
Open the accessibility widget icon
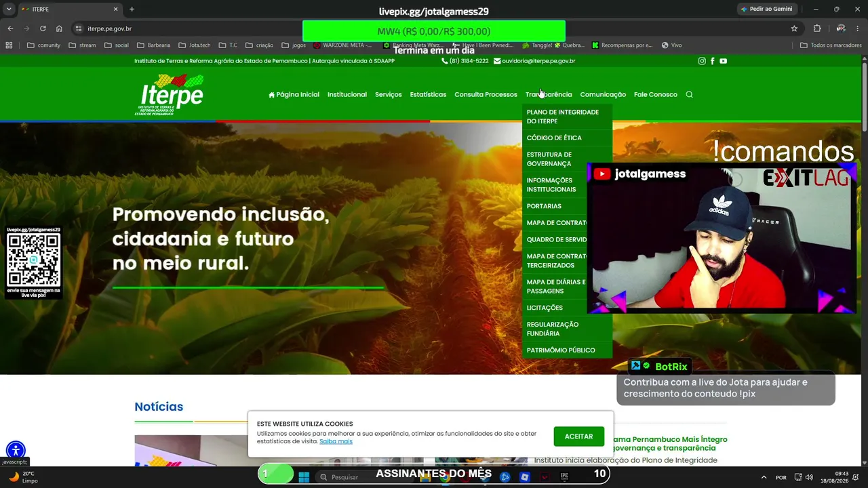pos(16,450)
